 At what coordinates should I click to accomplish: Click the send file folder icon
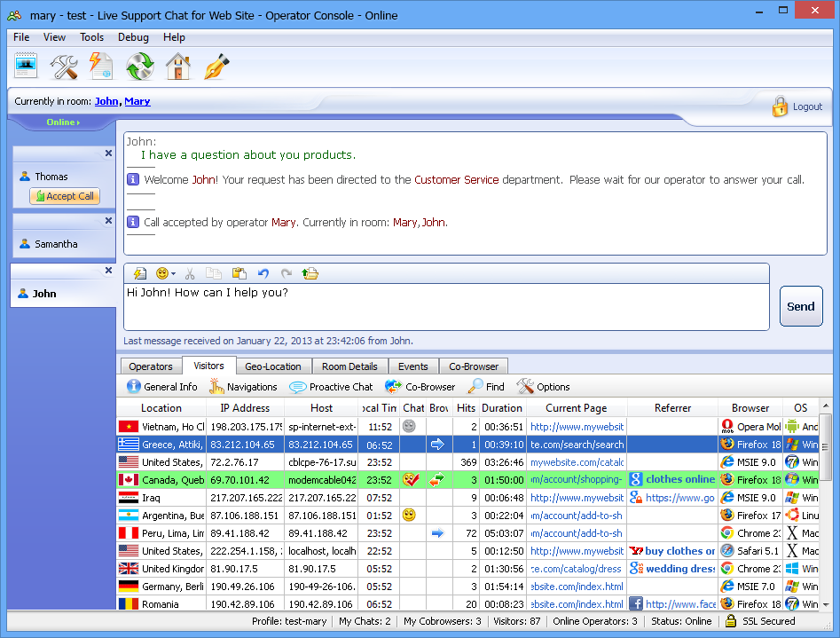(310, 273)
